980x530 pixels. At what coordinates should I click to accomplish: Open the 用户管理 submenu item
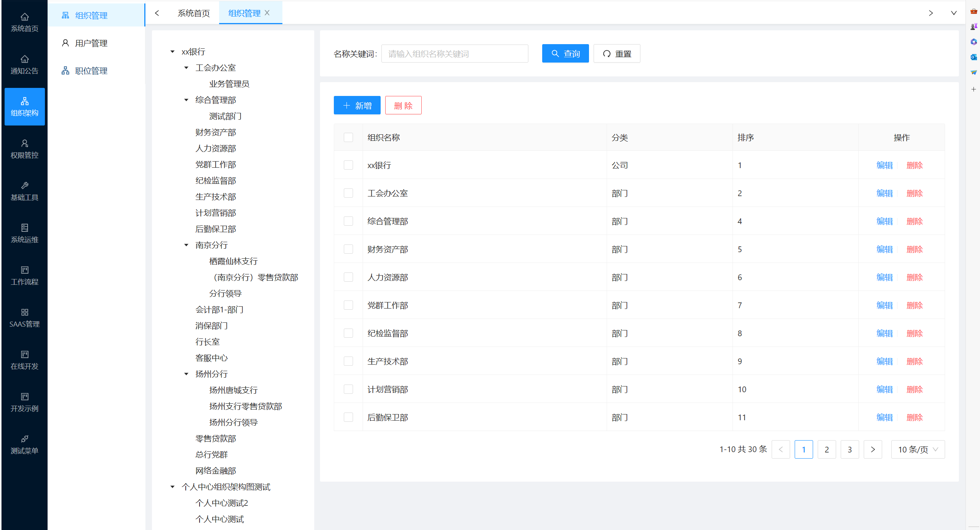[x=96, y=43]
